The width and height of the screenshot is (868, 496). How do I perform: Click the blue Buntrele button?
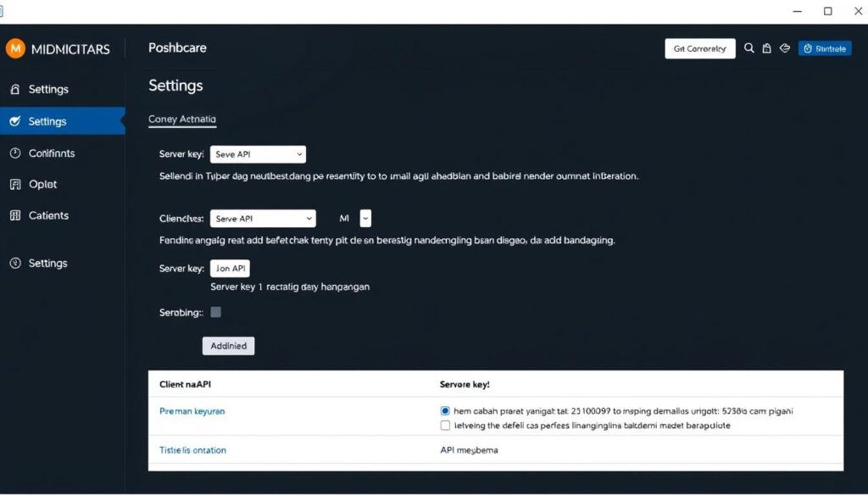825,48
